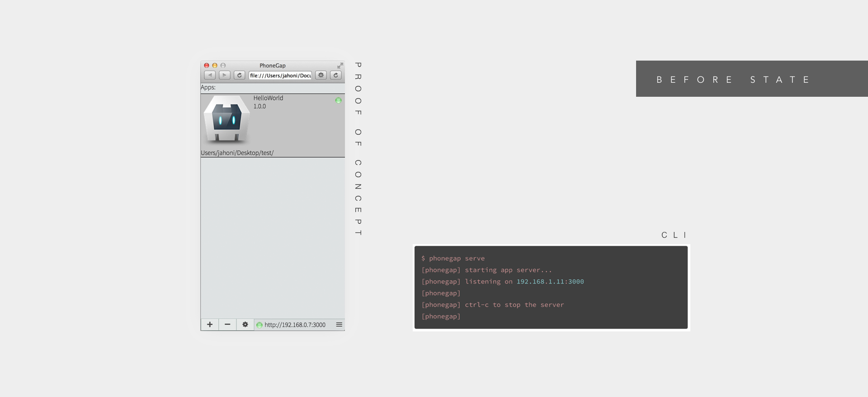Minimize the PhoneGap window with yellow button

[x=215, y=66]
